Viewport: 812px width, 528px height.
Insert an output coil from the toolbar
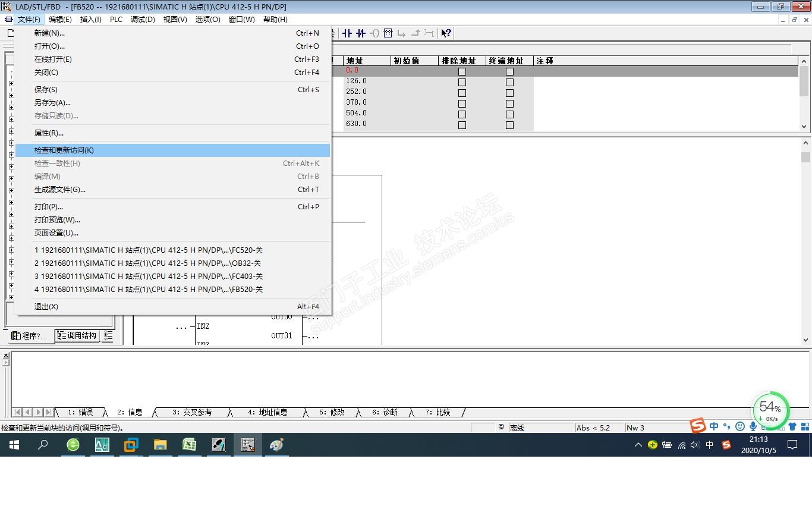pyautogui.click(x=374, y=33)
